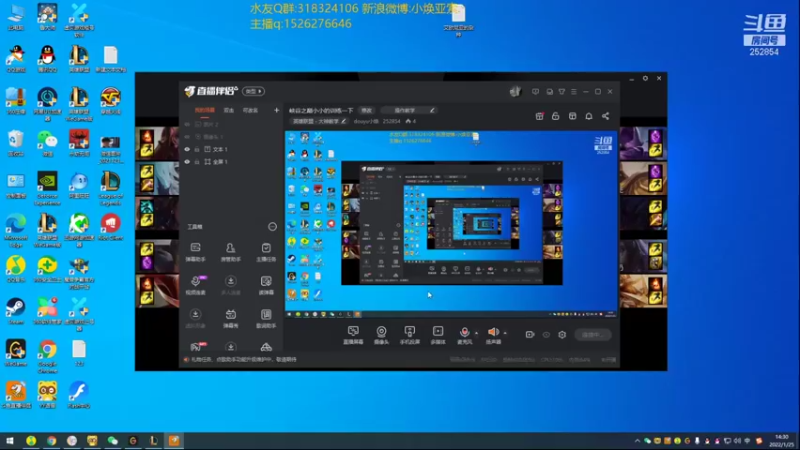Add a 直播屏幕 screen capture source

click(353, 335)
